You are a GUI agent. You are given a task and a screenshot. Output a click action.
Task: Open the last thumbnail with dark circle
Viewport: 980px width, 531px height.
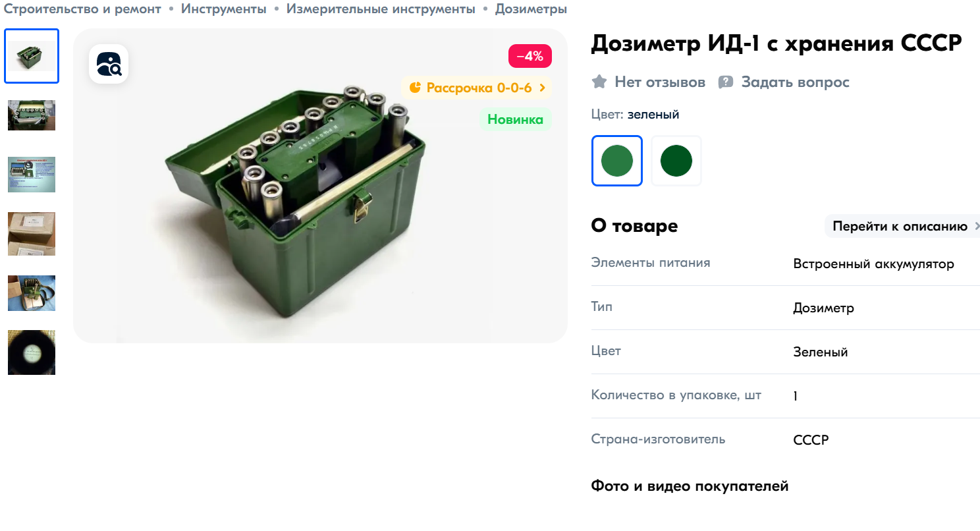pyautogui.click(x=32, y=352)
